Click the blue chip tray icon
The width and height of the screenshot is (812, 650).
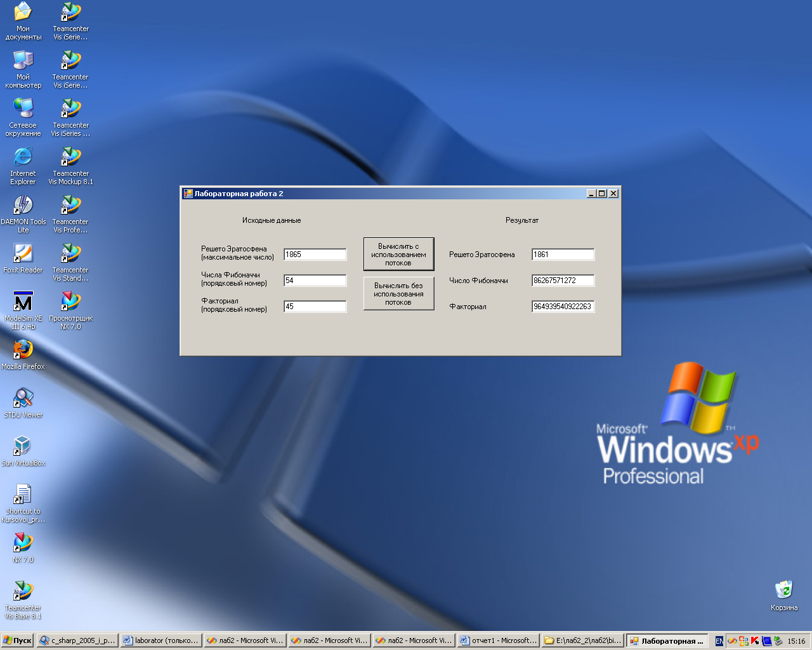click(766, 641)
